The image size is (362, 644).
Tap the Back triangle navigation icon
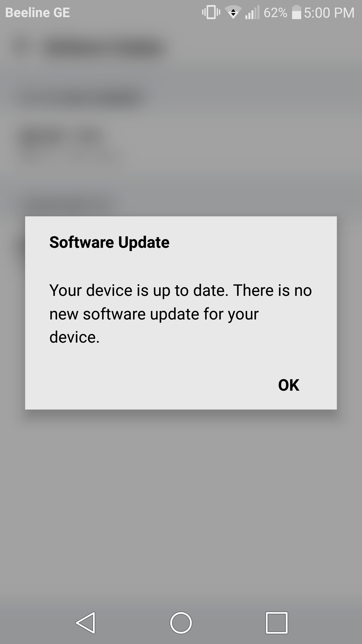point(85,623)
